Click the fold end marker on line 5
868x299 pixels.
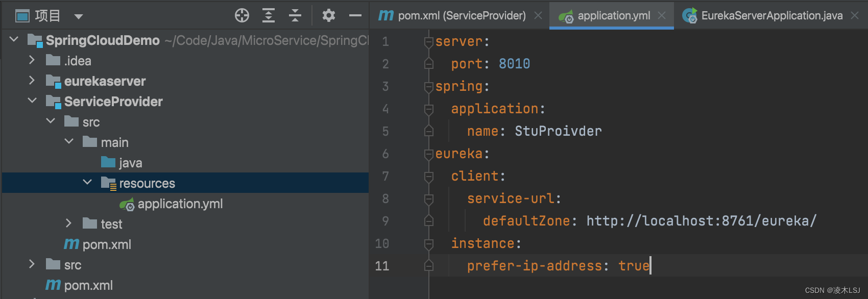[x=429, y=131]
